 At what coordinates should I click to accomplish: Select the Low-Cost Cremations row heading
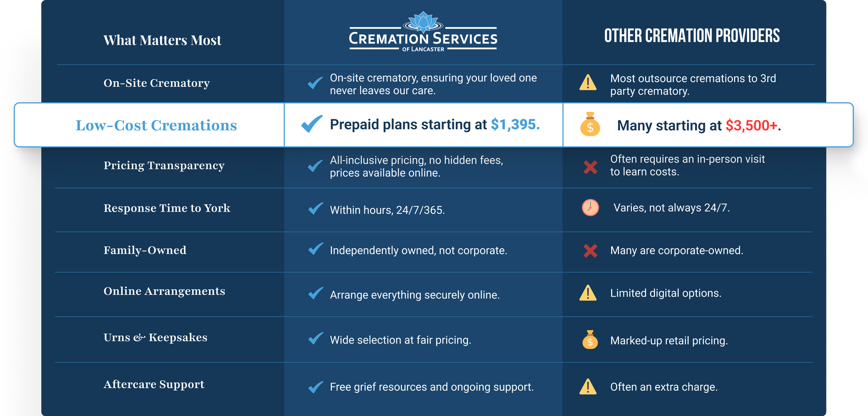point(156,125)
